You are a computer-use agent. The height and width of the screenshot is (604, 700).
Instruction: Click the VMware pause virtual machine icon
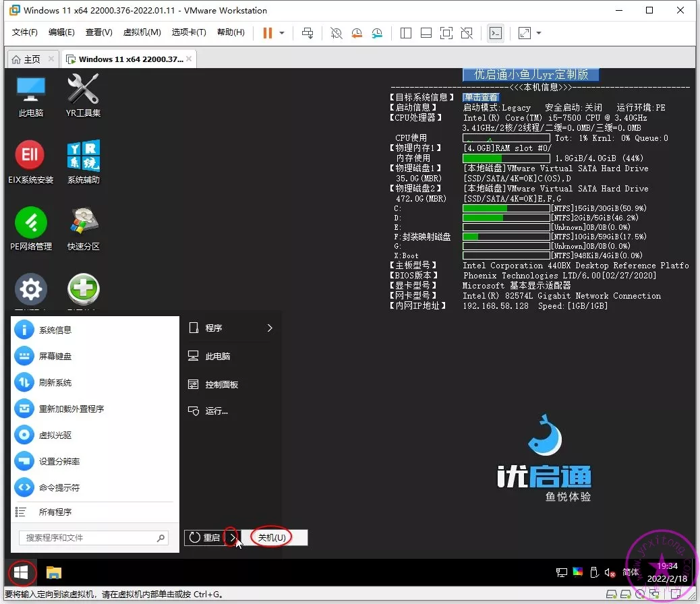pyautogui.click(x=268, y=32)
